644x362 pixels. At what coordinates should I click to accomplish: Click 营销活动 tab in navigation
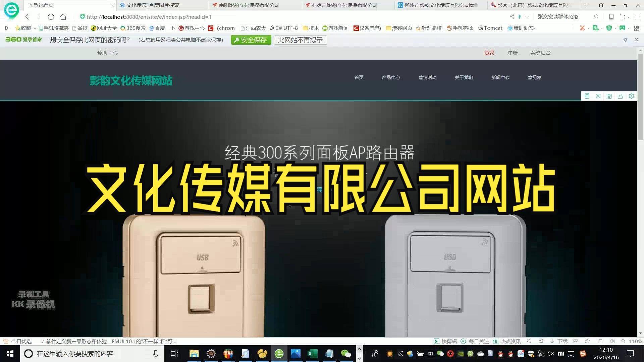pyautogui.click(x=427, y=78)
